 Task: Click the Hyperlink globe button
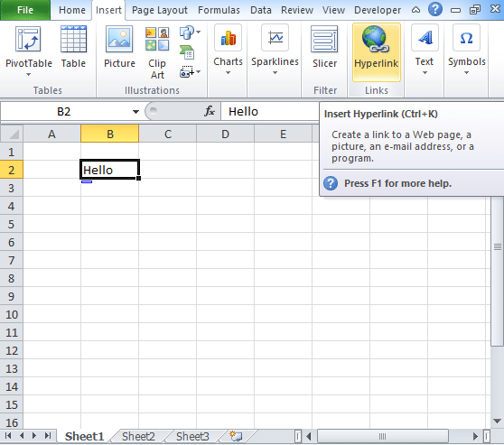point(376,51)
